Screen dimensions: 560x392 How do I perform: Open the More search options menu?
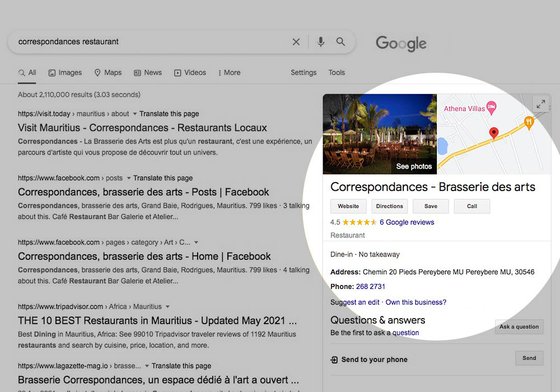(229, 73)
